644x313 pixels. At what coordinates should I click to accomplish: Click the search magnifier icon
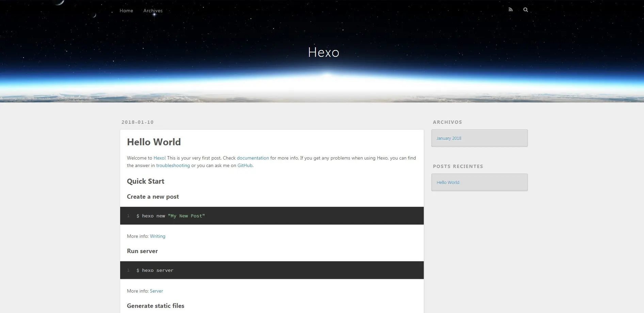526,10
